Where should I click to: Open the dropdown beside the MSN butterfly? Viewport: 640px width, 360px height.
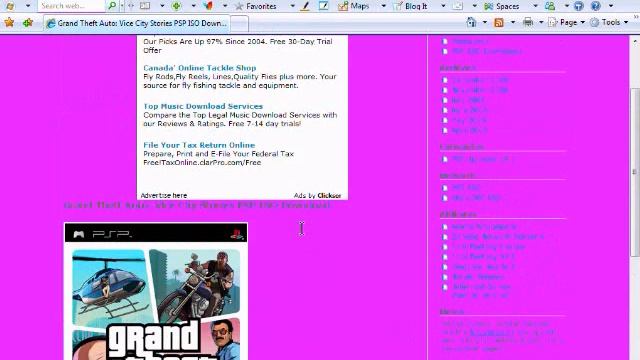[x=224, y=6]
